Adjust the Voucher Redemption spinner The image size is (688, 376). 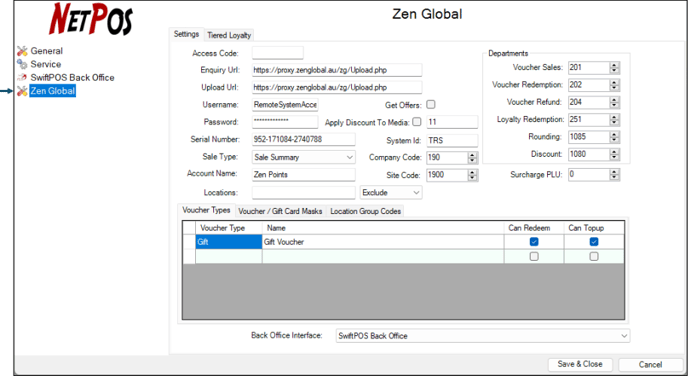pyautogui.click(x=614, y=85)
